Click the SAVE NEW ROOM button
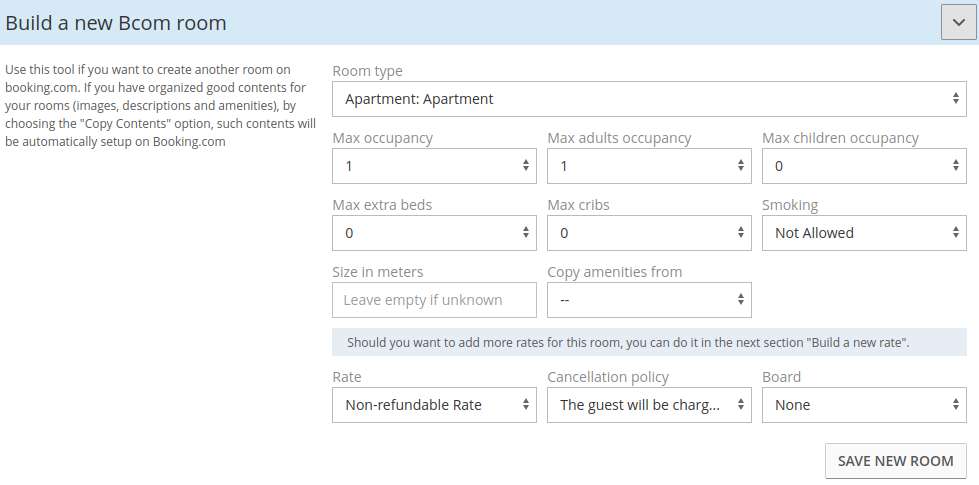Image resolution: width=979 pixels, height=485 pixels. (895, 461)
